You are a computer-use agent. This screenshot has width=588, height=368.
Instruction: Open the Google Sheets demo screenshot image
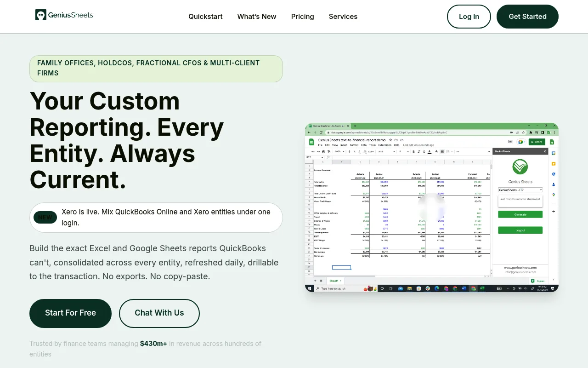pos(432,207)
